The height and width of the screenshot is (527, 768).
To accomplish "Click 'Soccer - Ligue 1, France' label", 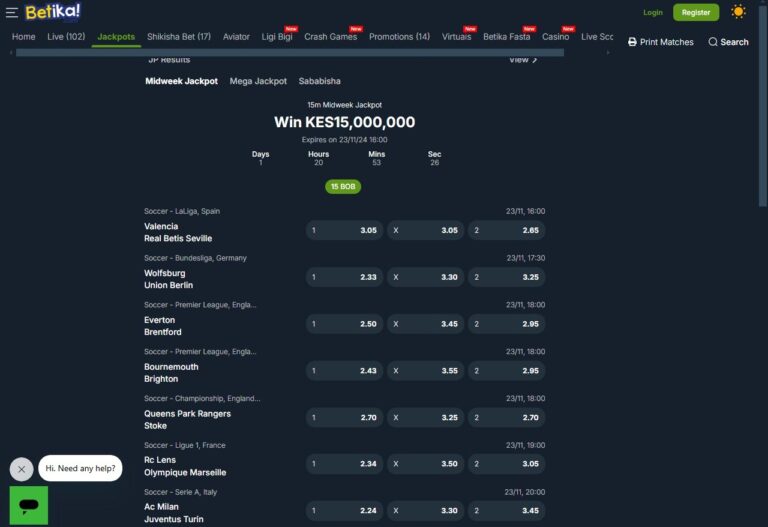I will tap(185, 446).
